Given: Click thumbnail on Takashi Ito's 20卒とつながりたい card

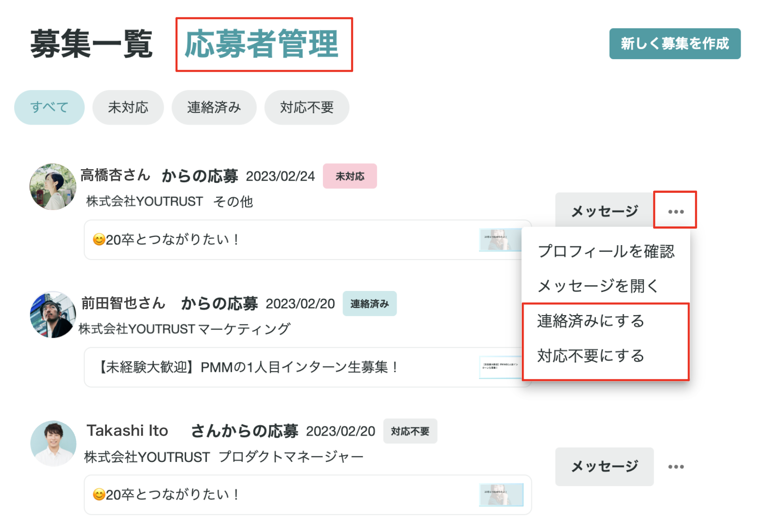Looking at the screenshot, I should [x=501, y=495].
